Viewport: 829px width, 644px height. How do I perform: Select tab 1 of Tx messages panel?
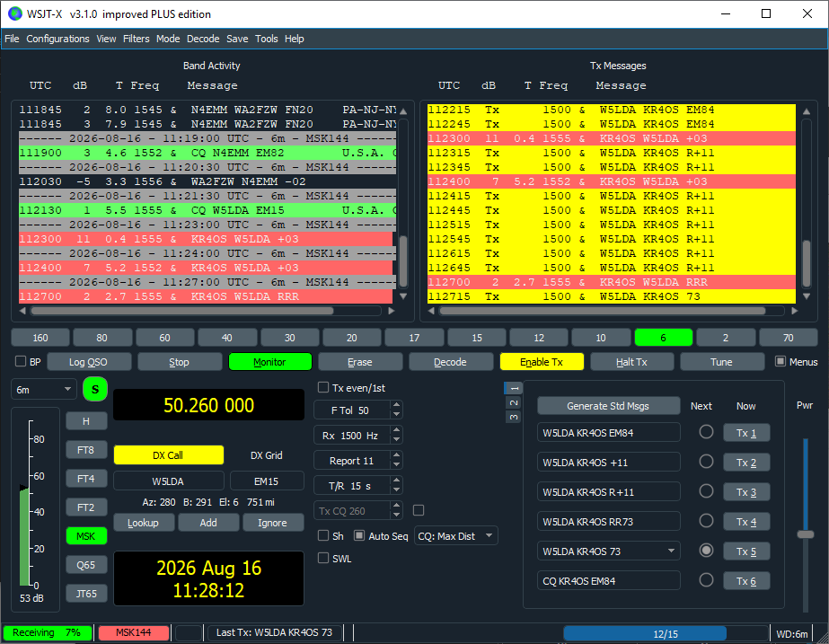(x=514, y=388)
